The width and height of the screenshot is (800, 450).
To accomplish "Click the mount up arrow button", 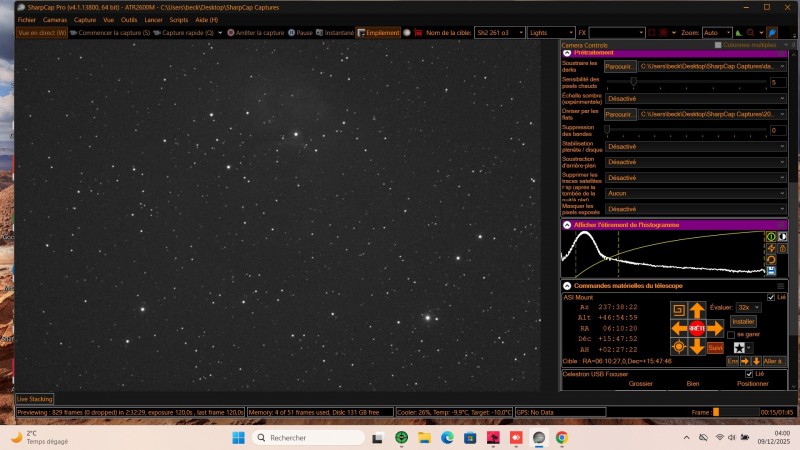I will [x=696, y=310].
